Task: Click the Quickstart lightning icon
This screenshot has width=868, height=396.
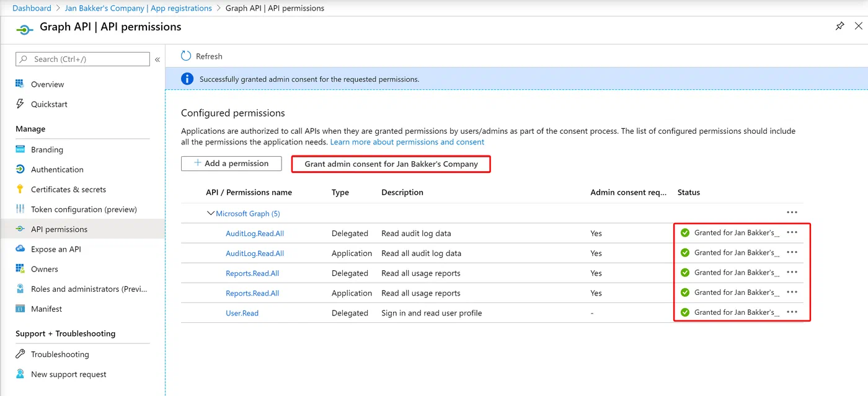Action: (20, 103)
